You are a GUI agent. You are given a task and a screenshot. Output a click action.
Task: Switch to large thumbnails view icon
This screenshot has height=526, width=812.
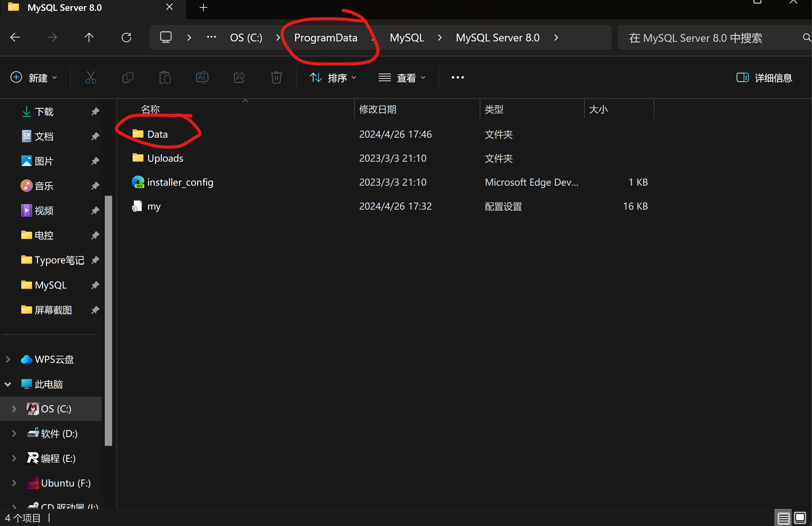click(800, 518)
